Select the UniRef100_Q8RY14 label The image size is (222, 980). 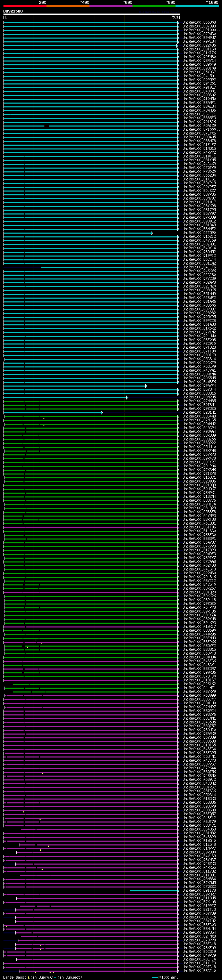(x=199, y=60)
